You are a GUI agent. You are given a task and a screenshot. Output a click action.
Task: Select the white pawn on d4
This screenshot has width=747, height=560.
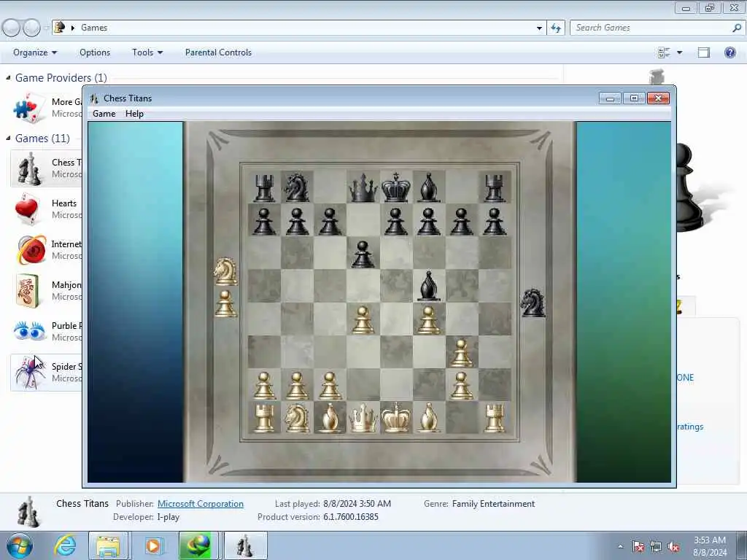click(363, 319)
